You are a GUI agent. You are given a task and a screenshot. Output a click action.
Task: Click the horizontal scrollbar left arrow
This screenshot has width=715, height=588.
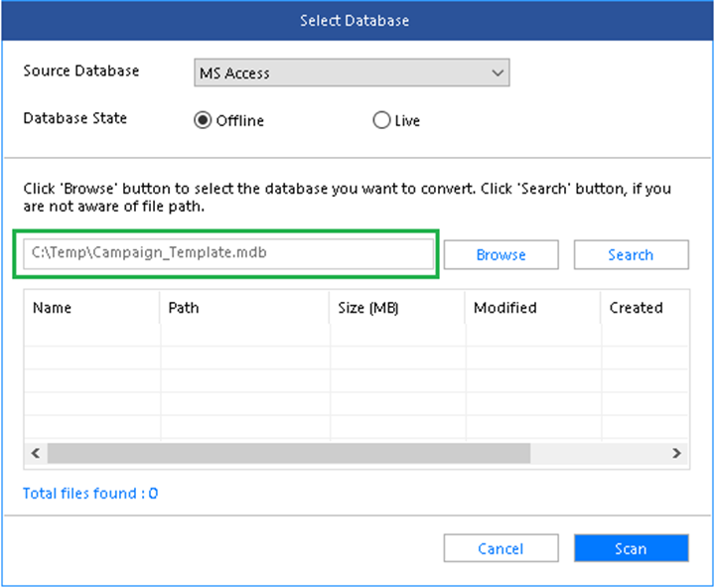(36, 453)
